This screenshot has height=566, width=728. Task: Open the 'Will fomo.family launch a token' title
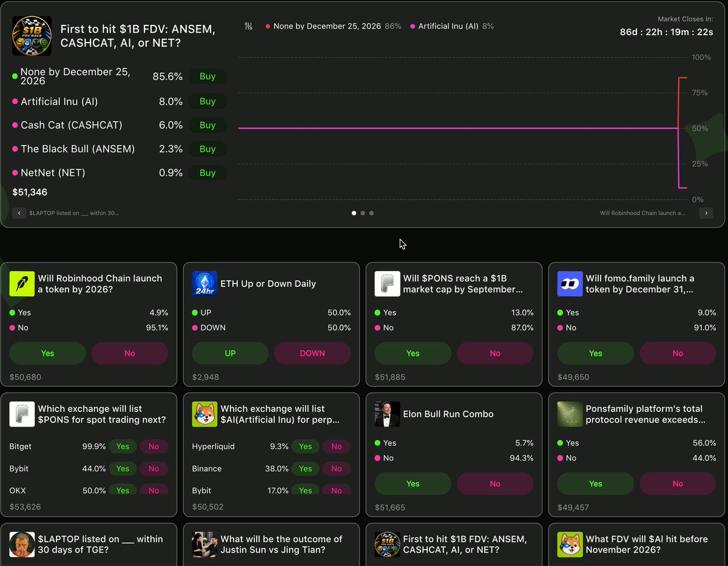[640, 284]
